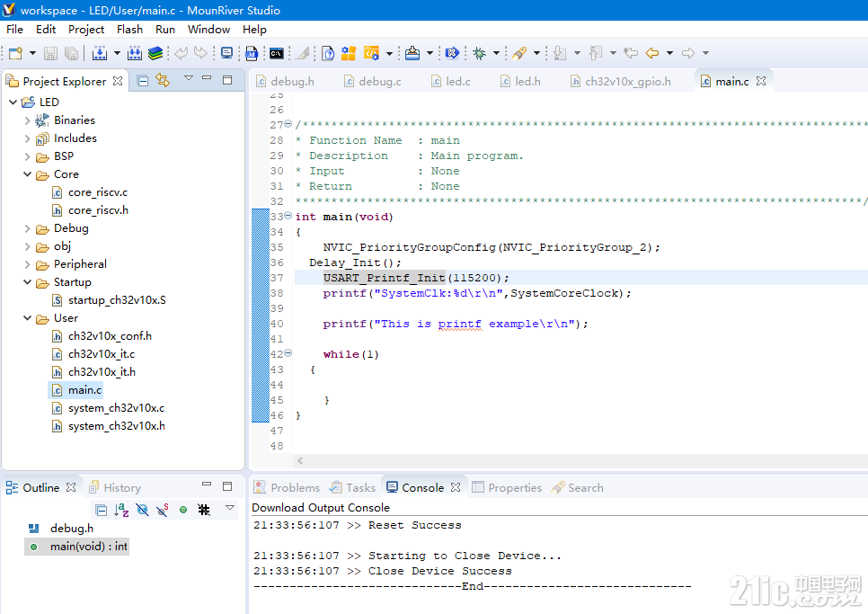The width and height of the screenshot is (868, 614).
Task: Open the dropdown next to the New icon
Action: click(32, 53)
